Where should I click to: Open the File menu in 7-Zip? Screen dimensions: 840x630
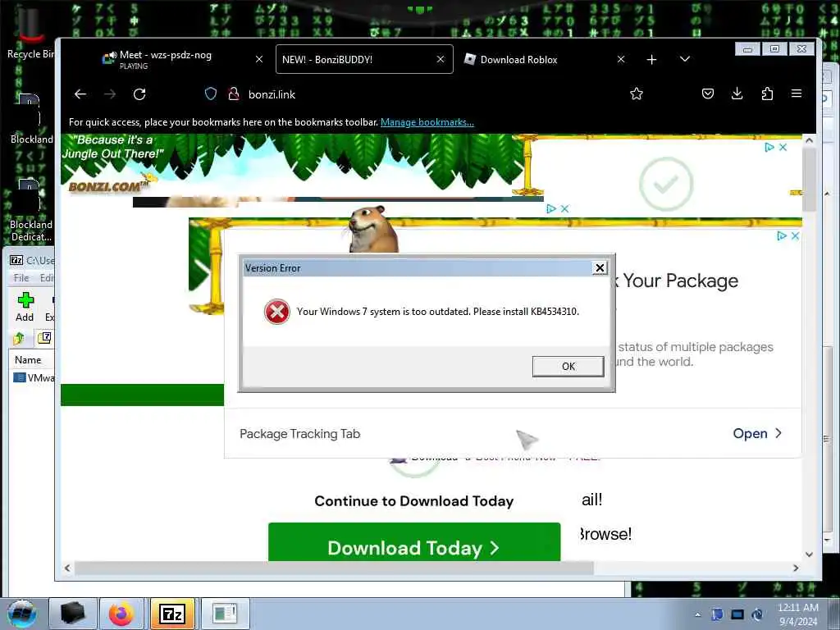coord(21,277)
